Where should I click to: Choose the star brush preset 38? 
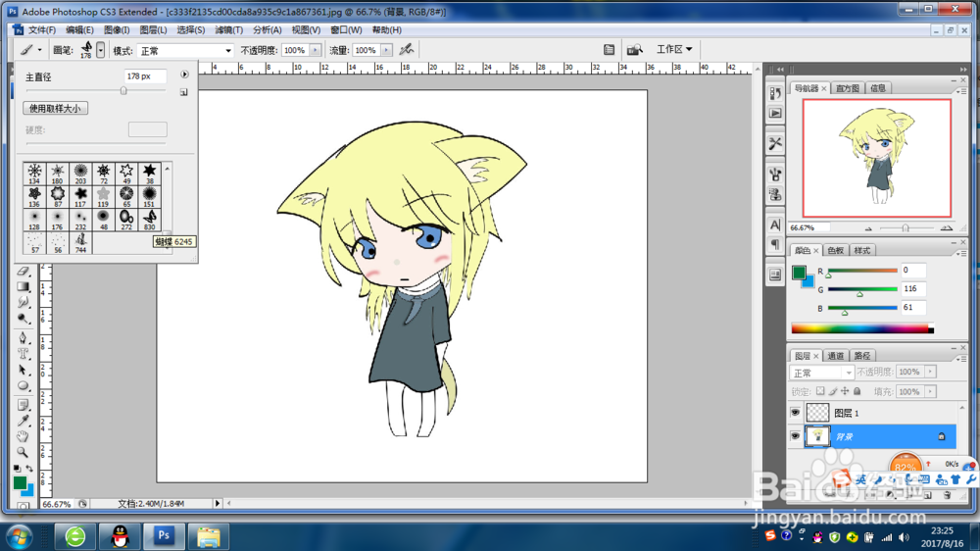click(x=149, y=174)
